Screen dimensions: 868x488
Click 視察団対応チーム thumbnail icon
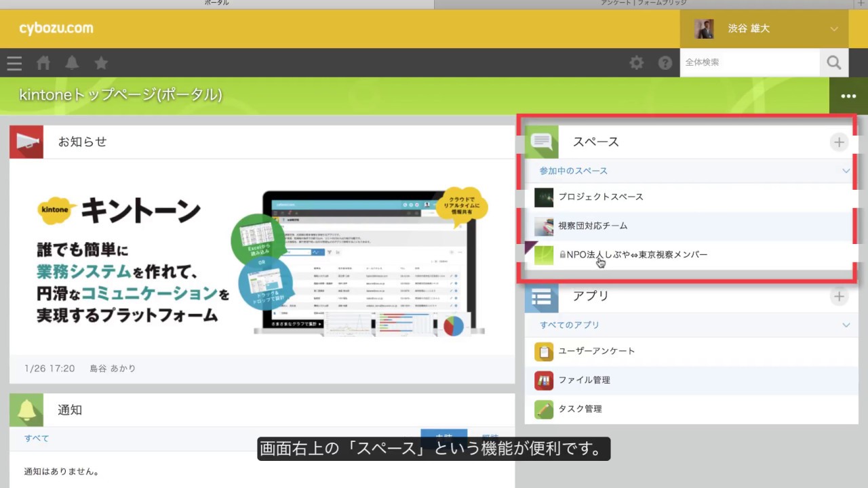coord(544,226)
